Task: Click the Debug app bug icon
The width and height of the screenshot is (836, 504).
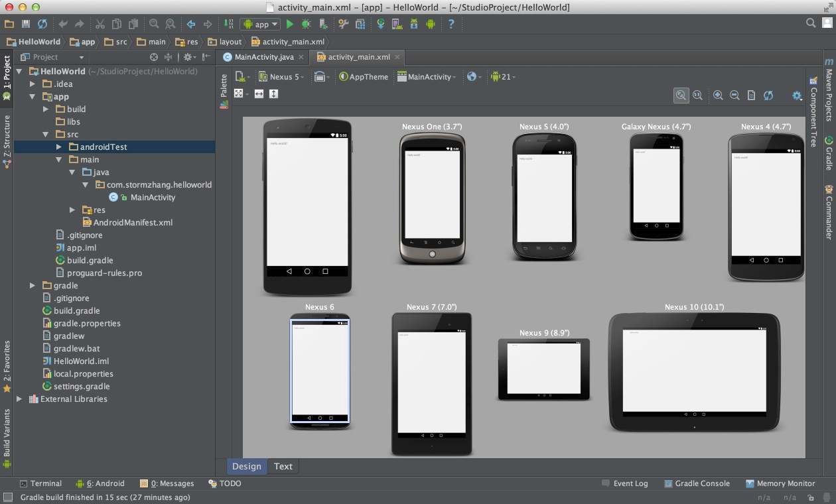Action: pyautogui.click(x=306, y=24)
